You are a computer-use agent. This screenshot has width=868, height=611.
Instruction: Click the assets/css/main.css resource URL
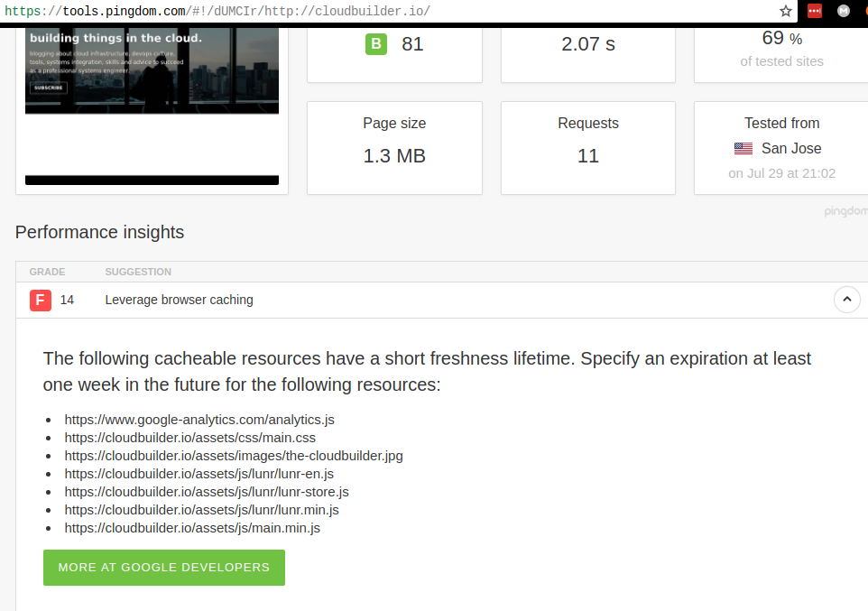point(189,438)
